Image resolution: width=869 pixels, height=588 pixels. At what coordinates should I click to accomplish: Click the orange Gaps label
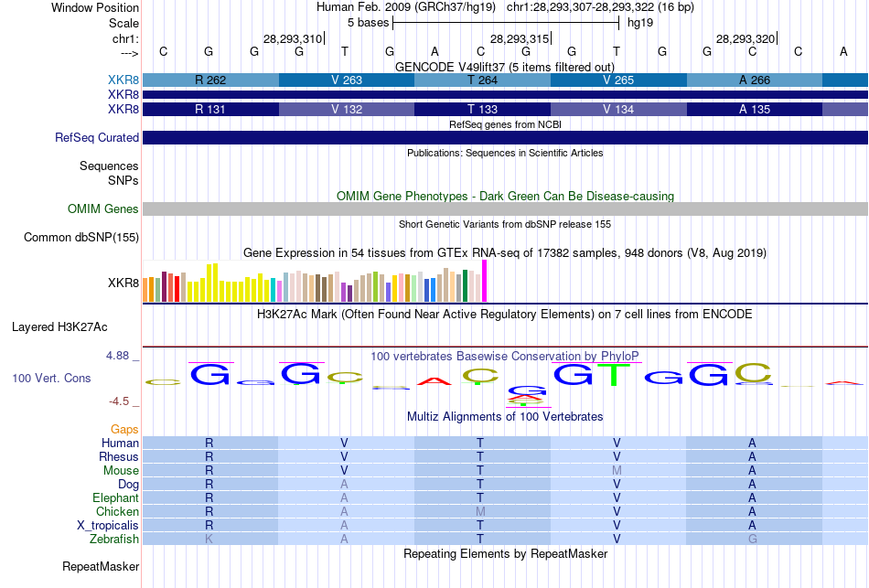[124, 429]
